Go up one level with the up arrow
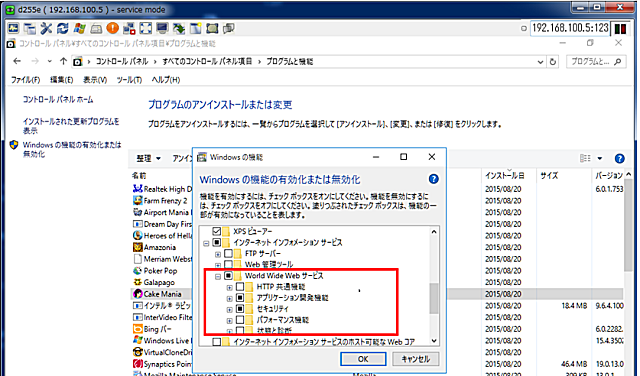 [63, 61]
